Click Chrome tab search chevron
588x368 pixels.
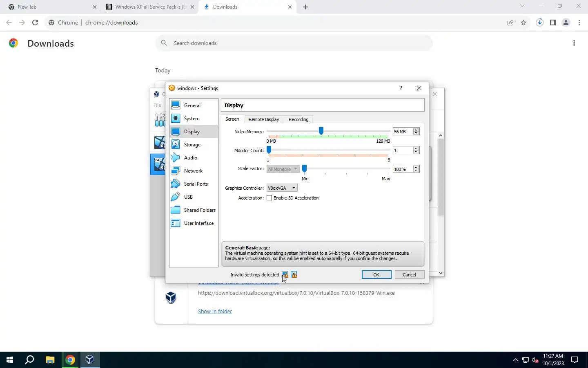click(x=522, y=6)
